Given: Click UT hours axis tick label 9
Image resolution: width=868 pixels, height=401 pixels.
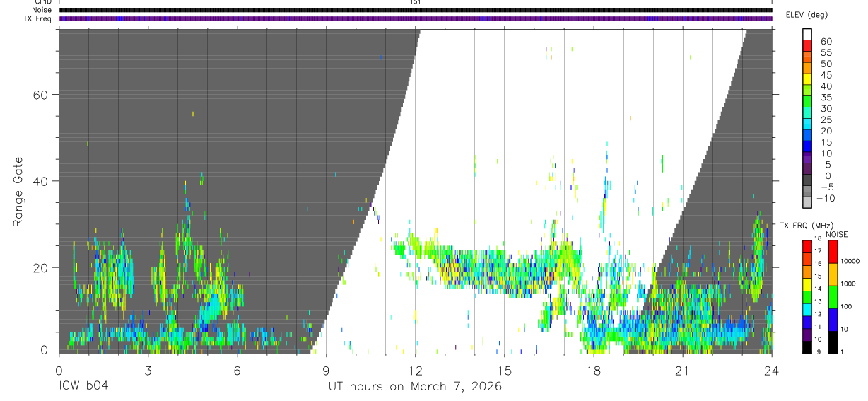Looking at the screenshot, I should click(x=326, y=371).
